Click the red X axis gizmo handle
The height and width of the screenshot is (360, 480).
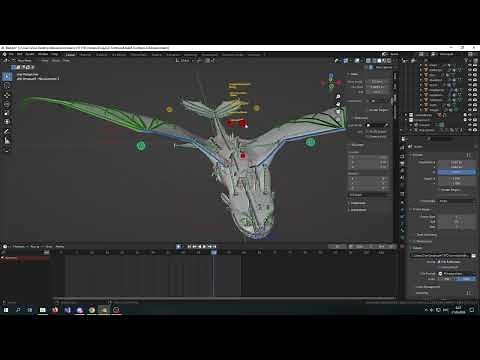click(x=339, y=82)
